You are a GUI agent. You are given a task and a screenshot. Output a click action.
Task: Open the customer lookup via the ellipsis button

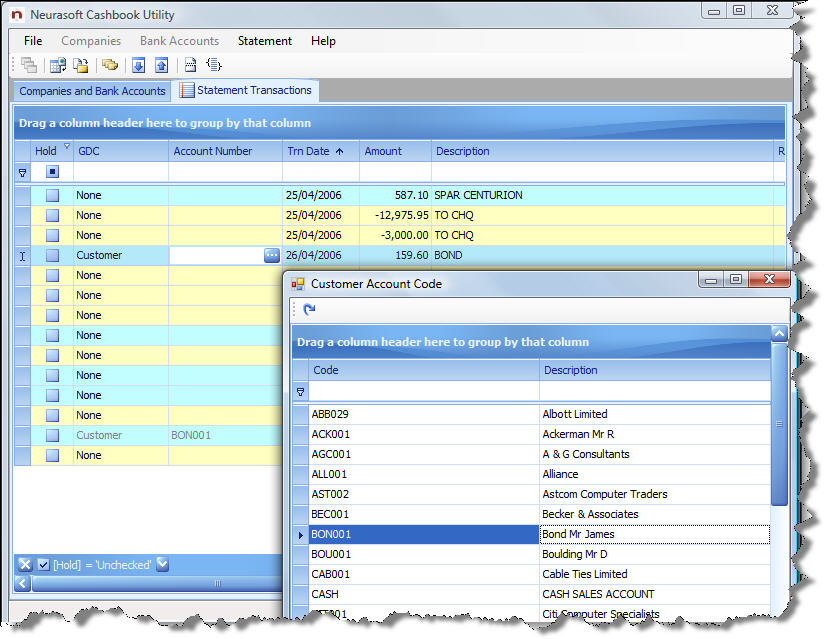271,255
